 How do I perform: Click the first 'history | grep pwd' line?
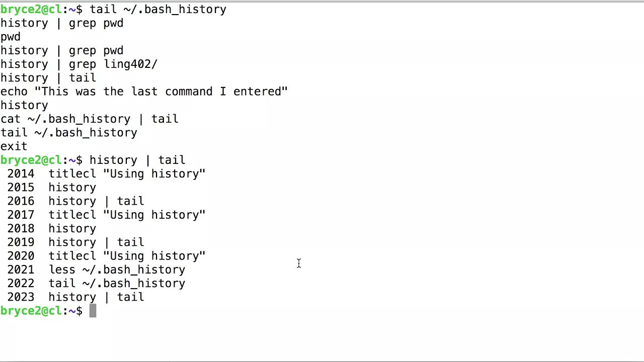pyautogui.click(x=62, y=23)
